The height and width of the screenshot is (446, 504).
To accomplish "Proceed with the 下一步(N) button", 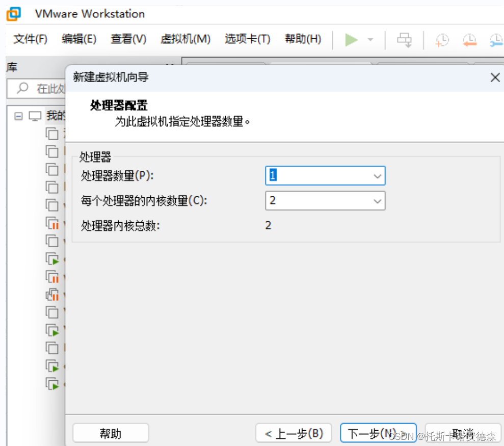I will click(x=378, y=433).
